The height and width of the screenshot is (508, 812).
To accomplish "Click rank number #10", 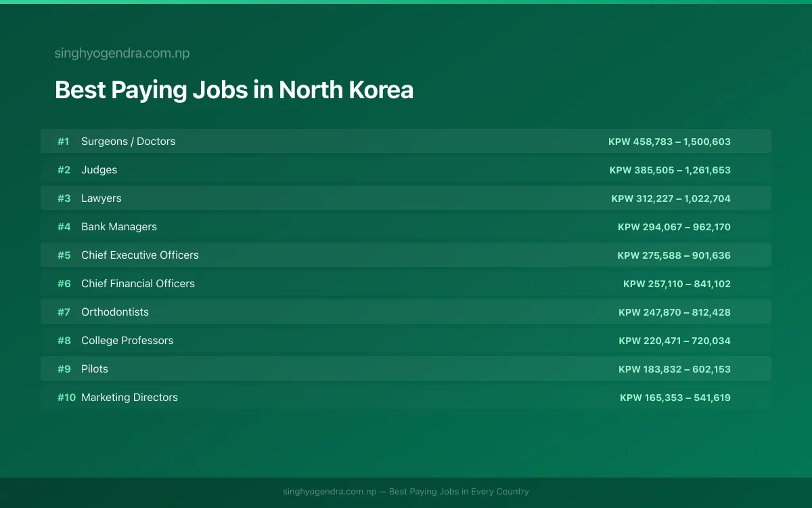I will pos(66,398).
